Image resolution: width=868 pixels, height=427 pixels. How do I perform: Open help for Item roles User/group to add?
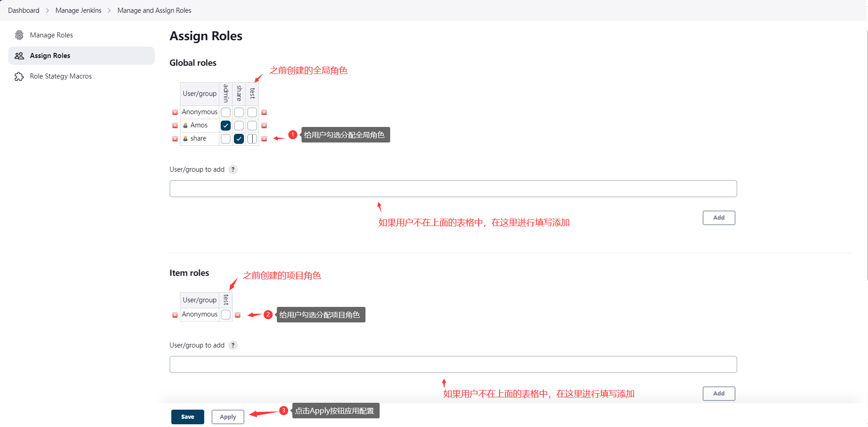coord(233,345)
